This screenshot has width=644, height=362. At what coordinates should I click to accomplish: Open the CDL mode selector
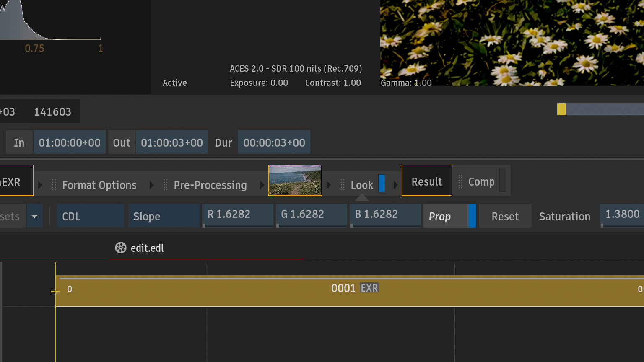point(90,216)
